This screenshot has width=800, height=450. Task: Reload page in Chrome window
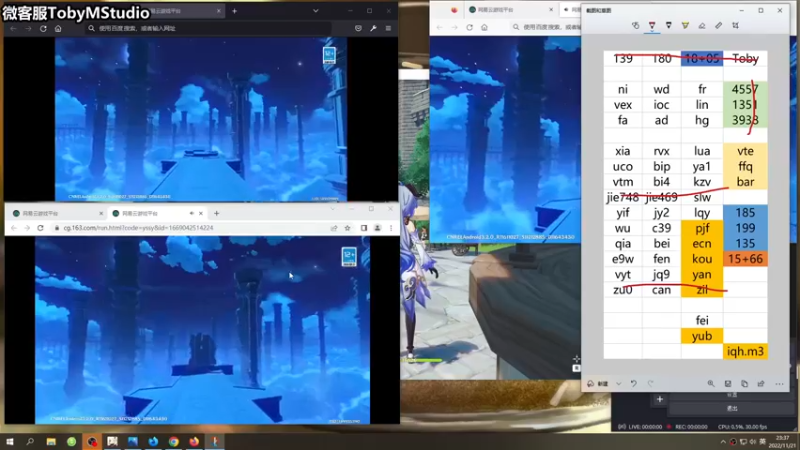40,228
